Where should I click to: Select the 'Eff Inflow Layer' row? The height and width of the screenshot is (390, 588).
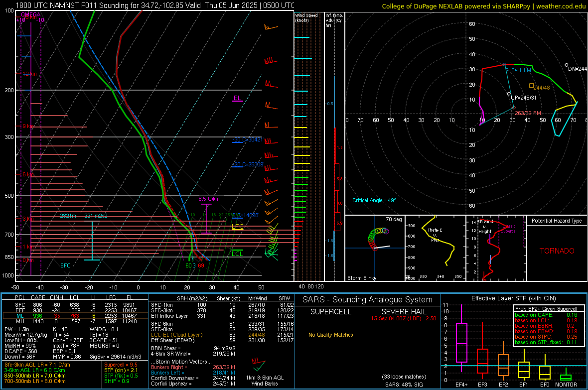(222, 316)
